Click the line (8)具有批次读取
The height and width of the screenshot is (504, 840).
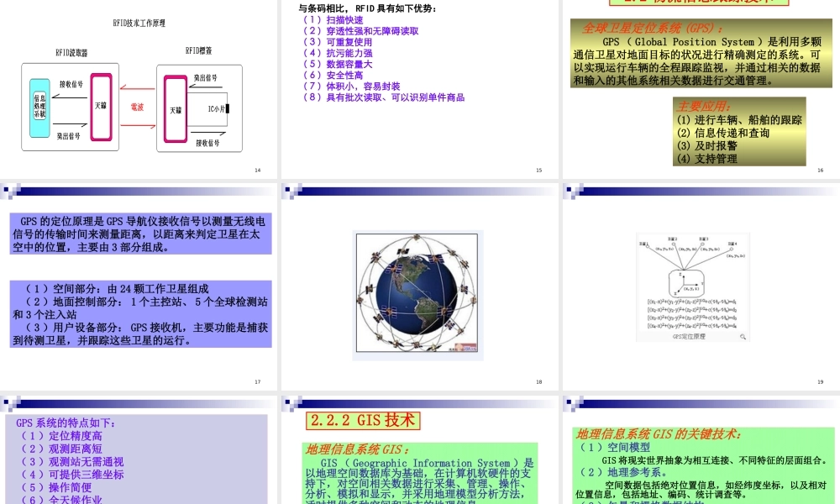pos(384,97)
